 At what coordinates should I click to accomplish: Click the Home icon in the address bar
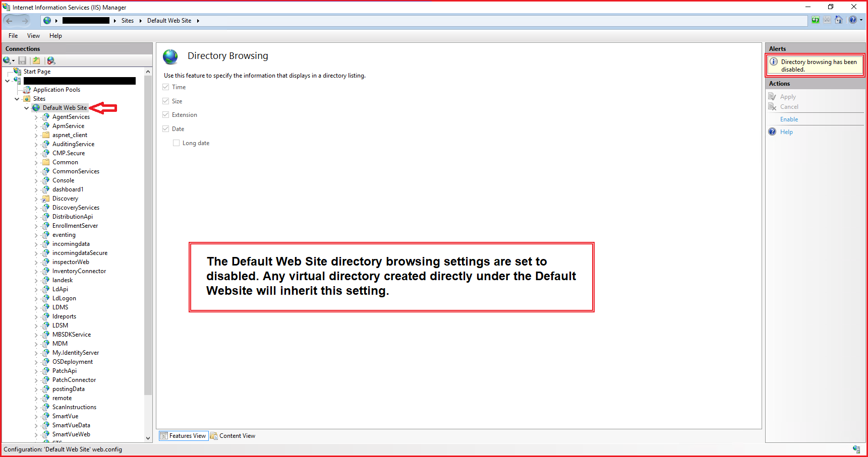tap(839, 20)
